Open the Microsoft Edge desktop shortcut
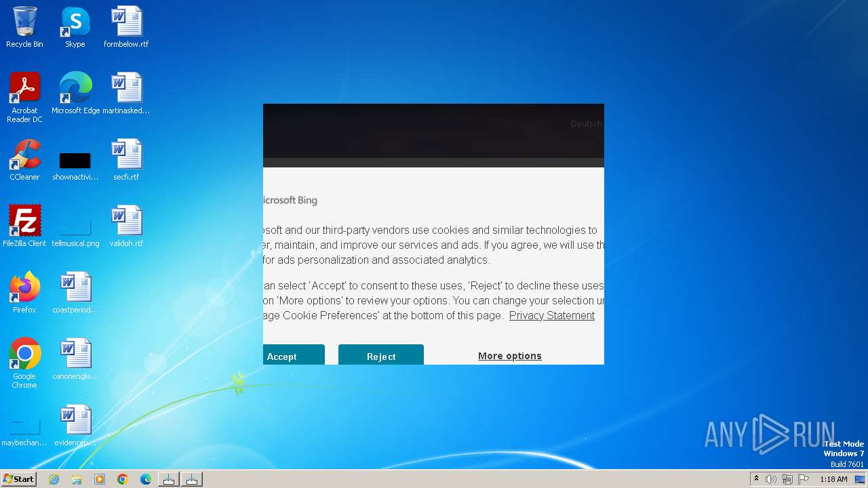The image size is (868, 488). click(75, 94)
